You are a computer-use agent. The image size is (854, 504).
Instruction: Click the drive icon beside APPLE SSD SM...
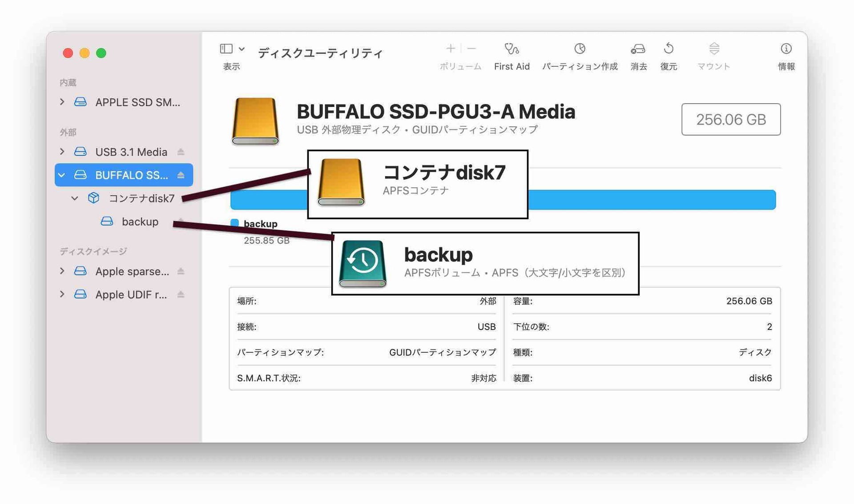(80, 102)
